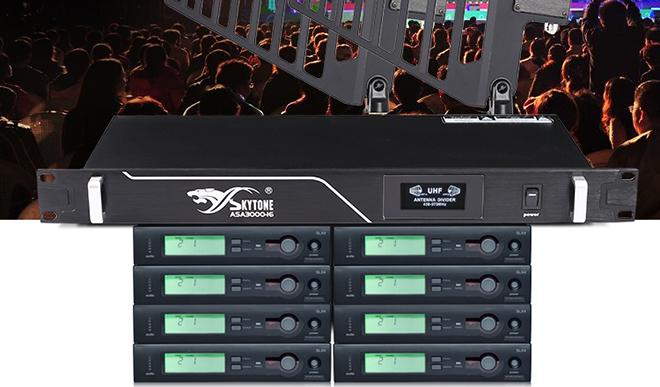The width and height of the screenshot is (660, 387).
Task: Click the menu button on top-left receiver
Action: tap(236, 242)
